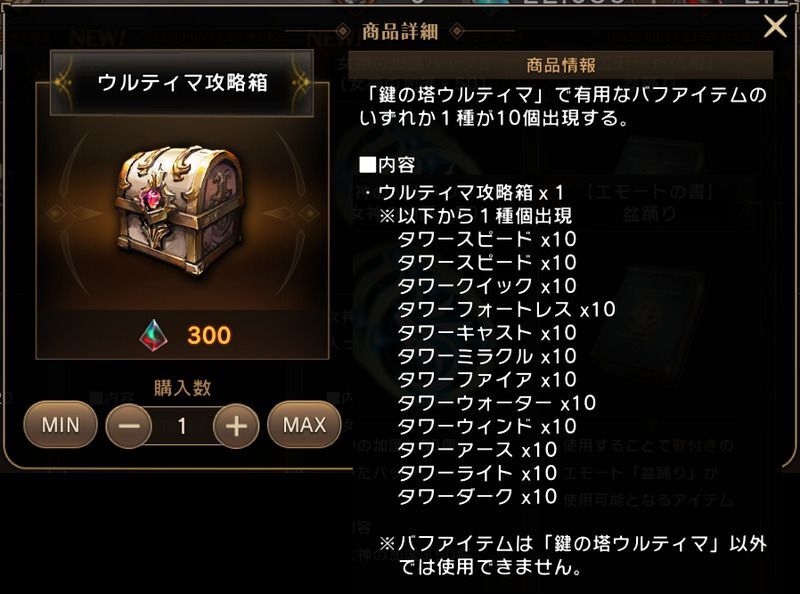Set quantity to minimum with MIN
Viewport: 800px width, 594px height.
(x=61, y=425)
